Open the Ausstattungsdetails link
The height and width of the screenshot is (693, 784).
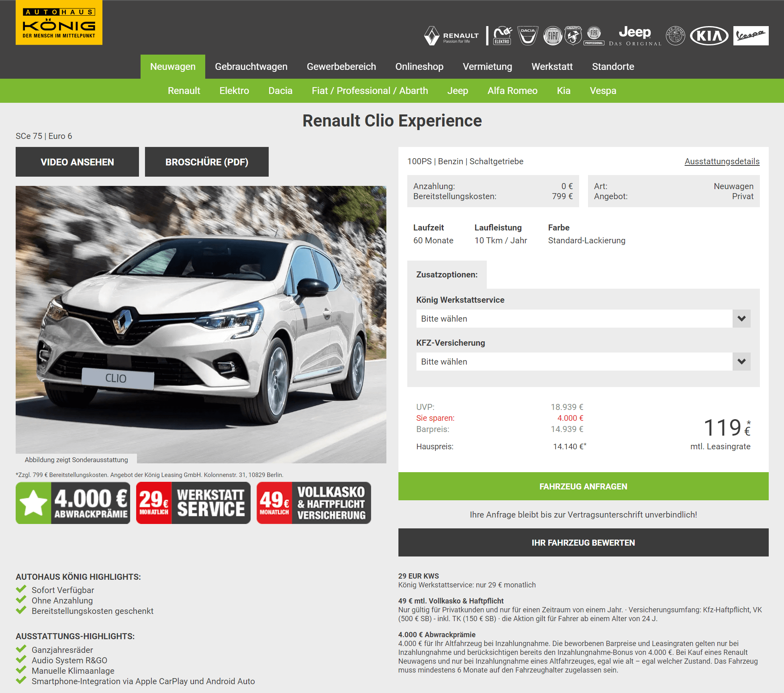click(x=722, y=161)
